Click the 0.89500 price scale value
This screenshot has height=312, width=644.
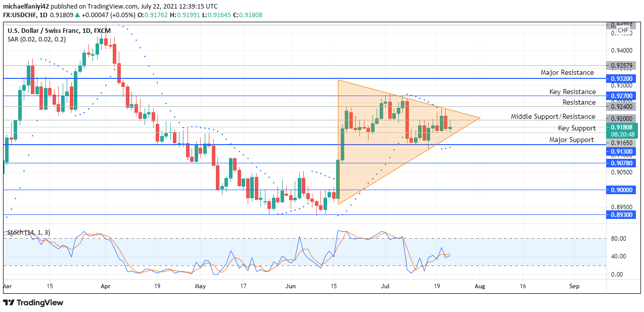(621, 207)
